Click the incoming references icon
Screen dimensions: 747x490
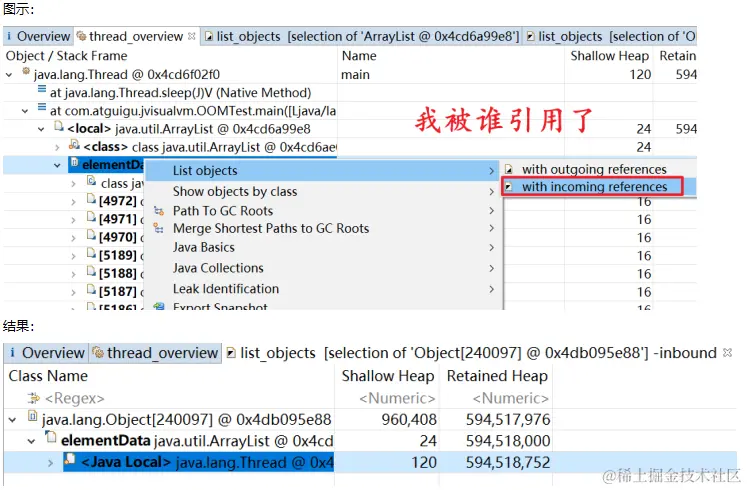pyautogui.click(x=509, y=187)
